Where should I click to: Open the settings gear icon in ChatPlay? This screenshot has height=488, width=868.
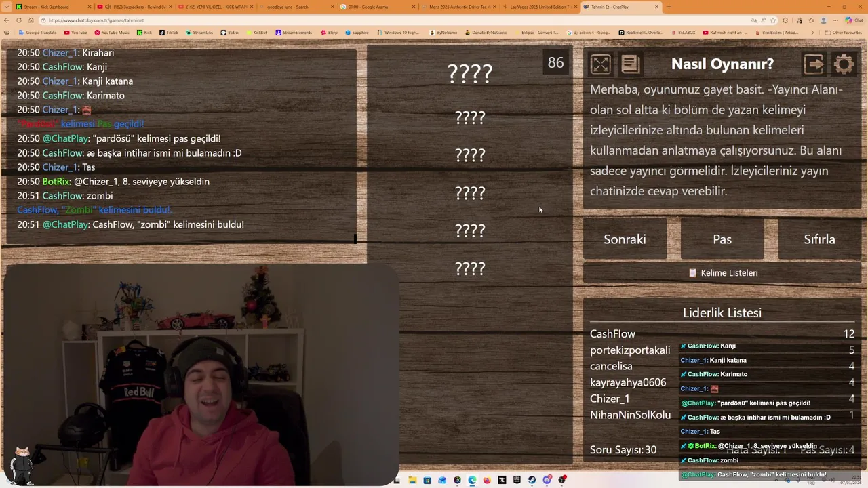(844, 64)
